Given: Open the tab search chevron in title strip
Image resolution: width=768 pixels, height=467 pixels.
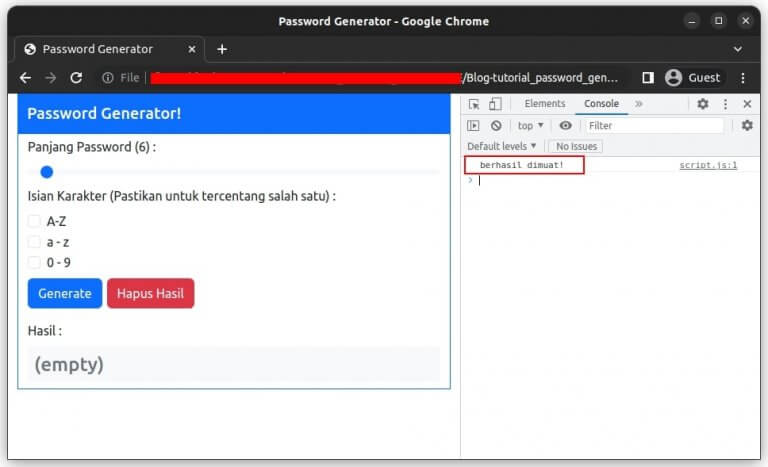Looking at the screenshot, I should click(738, 49).
